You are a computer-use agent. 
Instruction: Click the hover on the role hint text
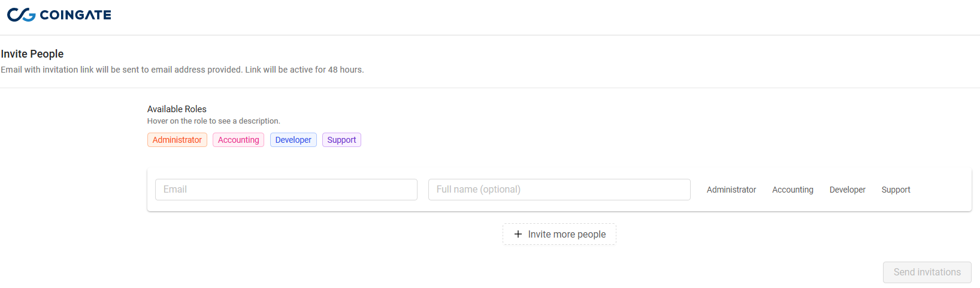[214, 121]
